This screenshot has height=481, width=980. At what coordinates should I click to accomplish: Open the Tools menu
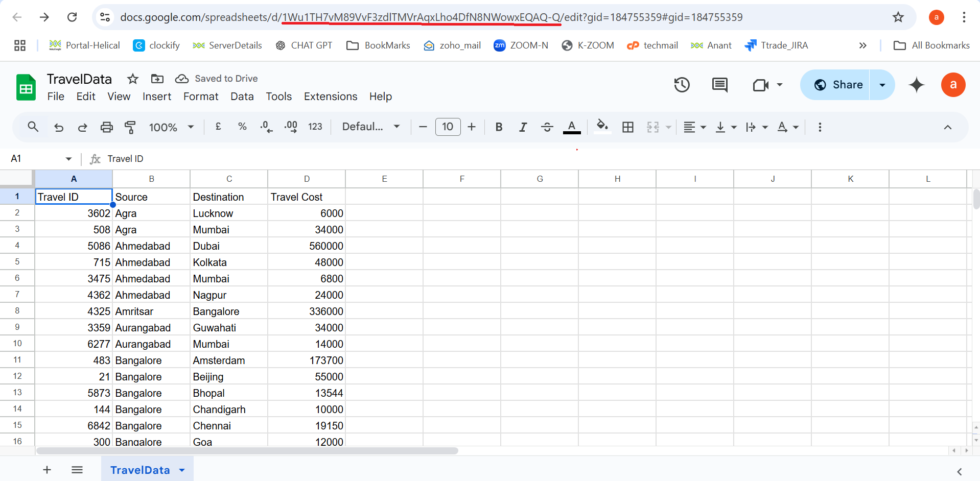[279, 97]
